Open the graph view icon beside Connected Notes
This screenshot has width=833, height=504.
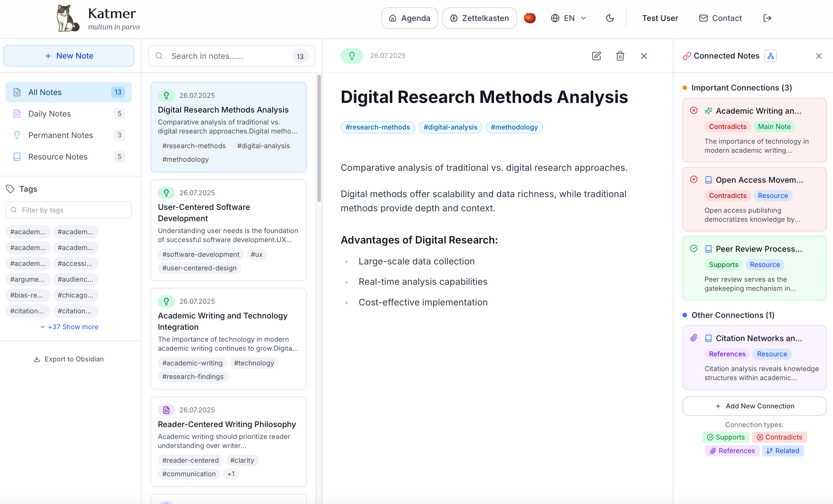click(770, 56)
